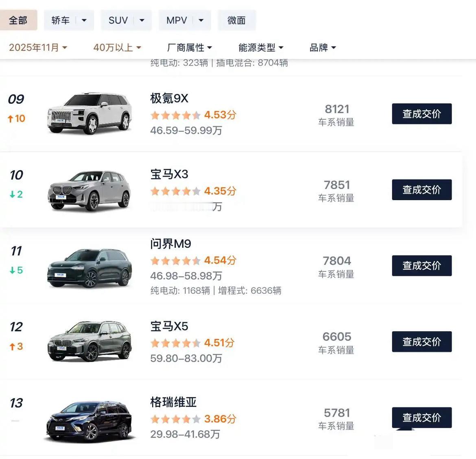This screenshot has height=459, width=476.
Task: Open the 厂商属性 filter dropdown
Action: click(x=190, y=48)
